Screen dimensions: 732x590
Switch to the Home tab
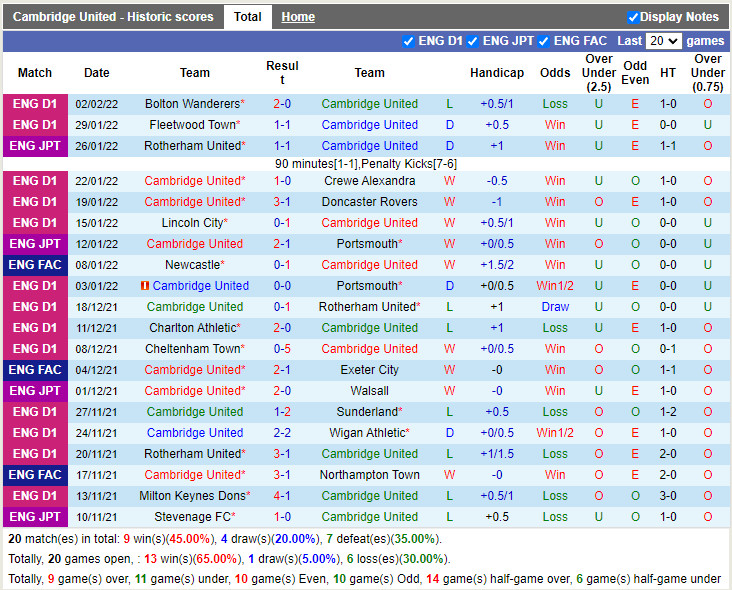coord(298,17)
